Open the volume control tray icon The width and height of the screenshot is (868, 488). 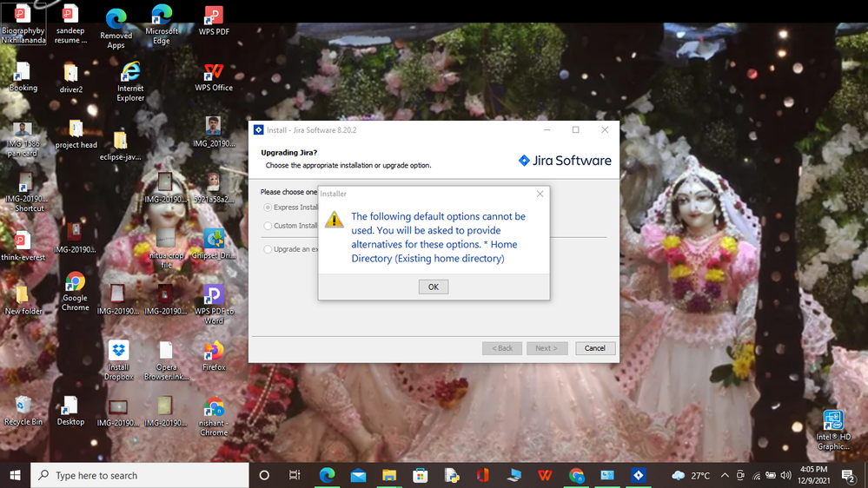coord(785,475)
